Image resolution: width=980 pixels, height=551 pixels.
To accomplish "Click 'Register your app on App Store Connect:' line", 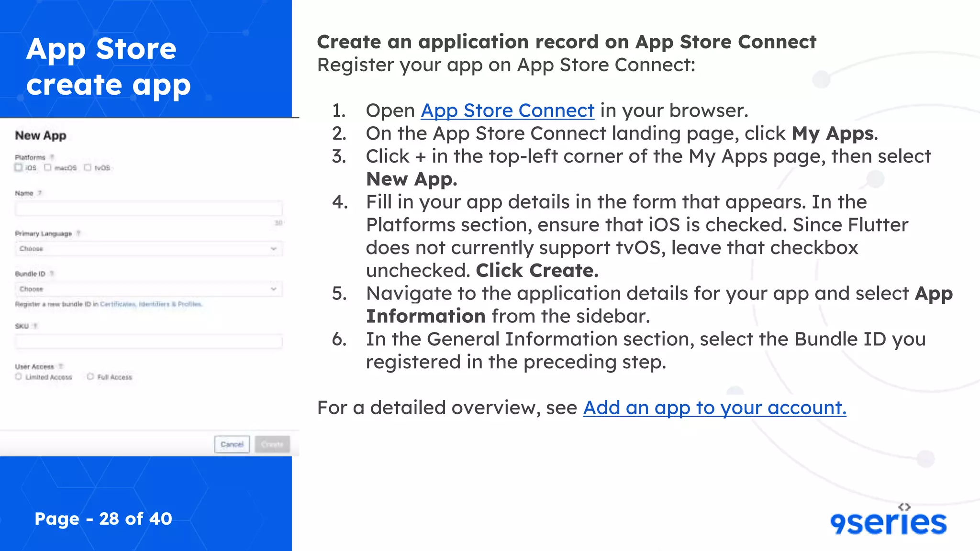I will click(x=506, y=65).
